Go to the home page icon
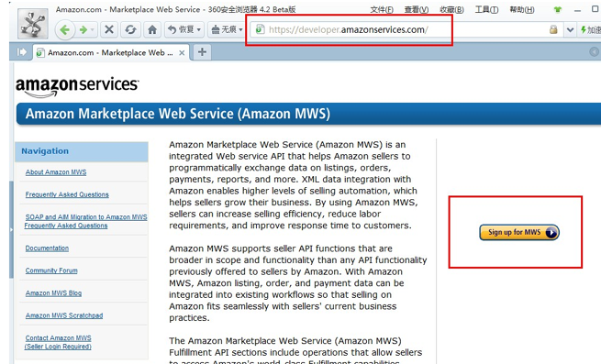The width and height of the screenshot is (601, 364). click(152, 29)
